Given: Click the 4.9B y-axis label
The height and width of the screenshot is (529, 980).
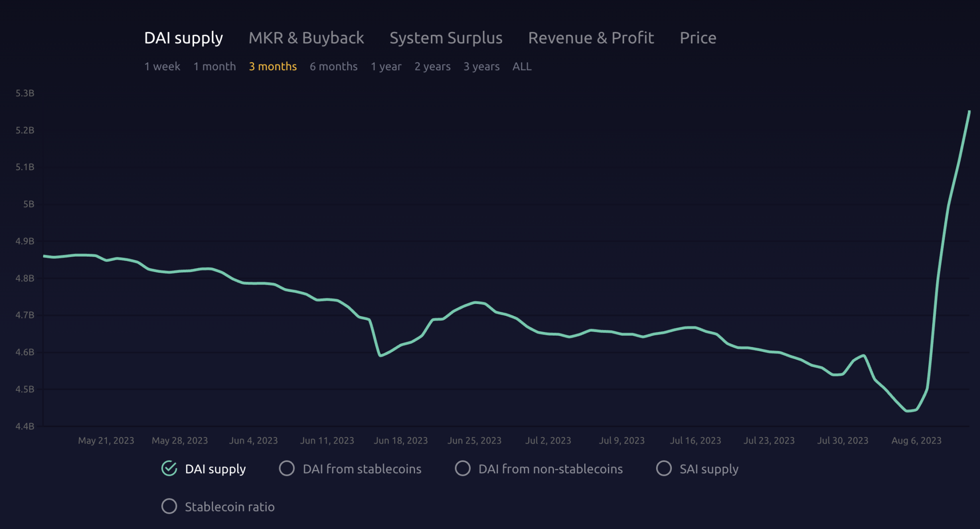Looking at the screenshot, I should [x=25, y=241].
